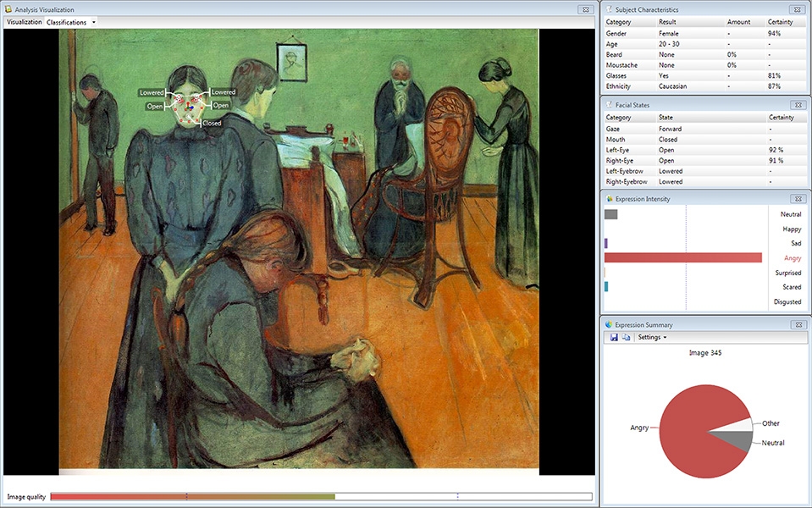Click the 'Image quality' label
812x508 pixels.
(26, 497)
